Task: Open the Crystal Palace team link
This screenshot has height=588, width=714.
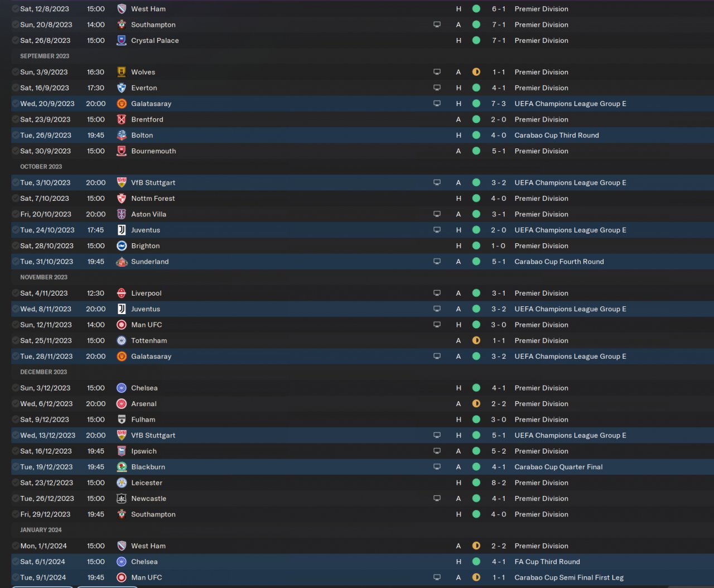Action: (x=155, y=41)
